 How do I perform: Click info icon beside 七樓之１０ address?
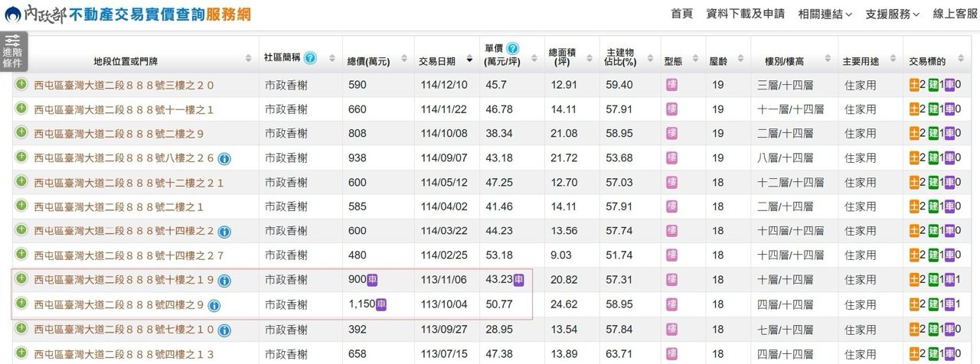click(x=224, y=330)
